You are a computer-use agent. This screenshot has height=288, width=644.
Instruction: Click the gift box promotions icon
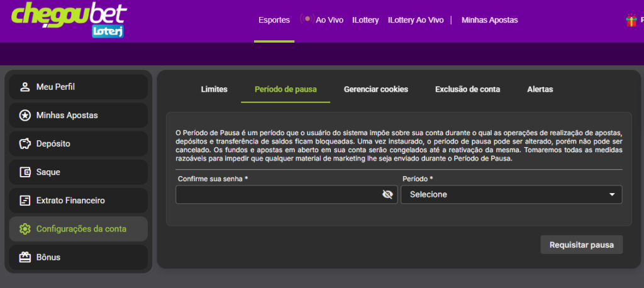(631, 20)
